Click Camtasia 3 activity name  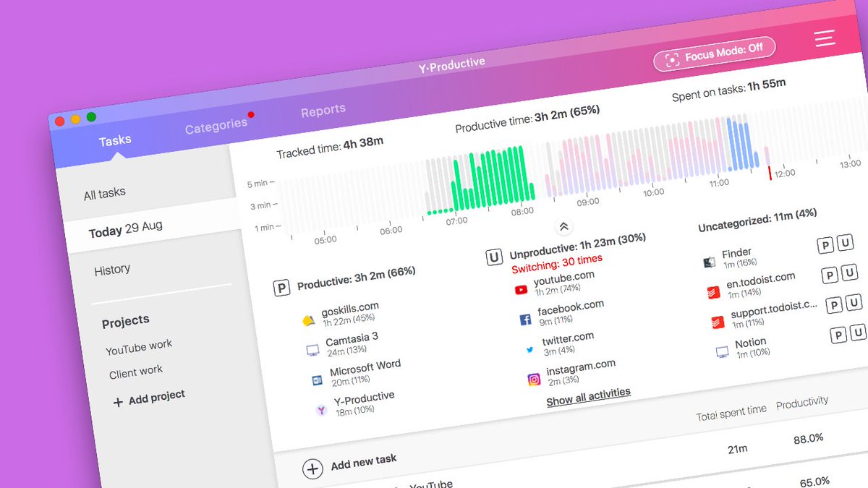[x=352, y=340]
